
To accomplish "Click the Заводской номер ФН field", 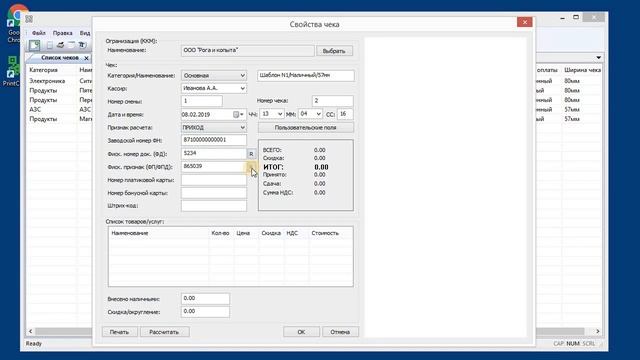I will [214, 140].
